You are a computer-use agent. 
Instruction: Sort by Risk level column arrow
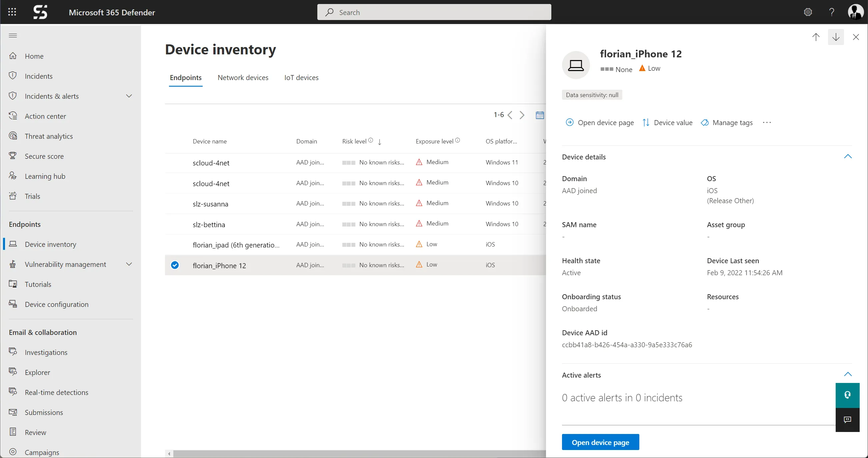(x=380, y=142)
